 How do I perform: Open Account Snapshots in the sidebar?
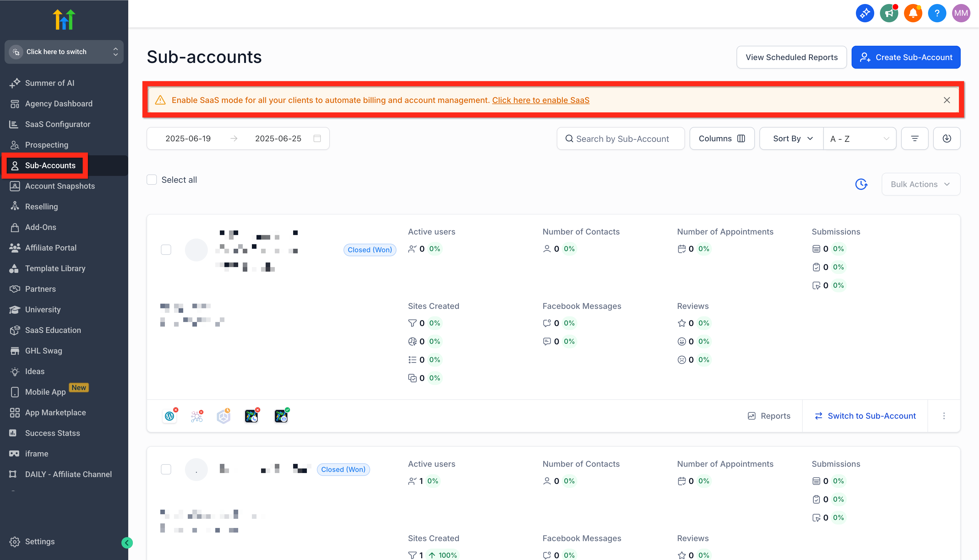[x=60, y=186]
